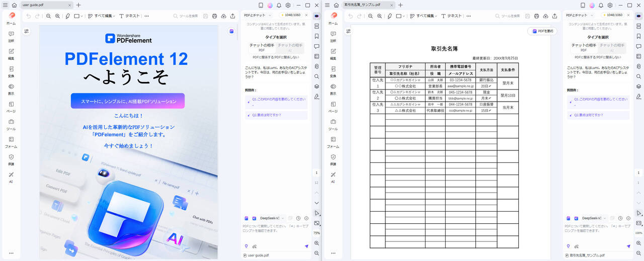
Task: Select チャットの相手 PDF option in the right window
Action: pyautogui.click(x=584, y=48)
